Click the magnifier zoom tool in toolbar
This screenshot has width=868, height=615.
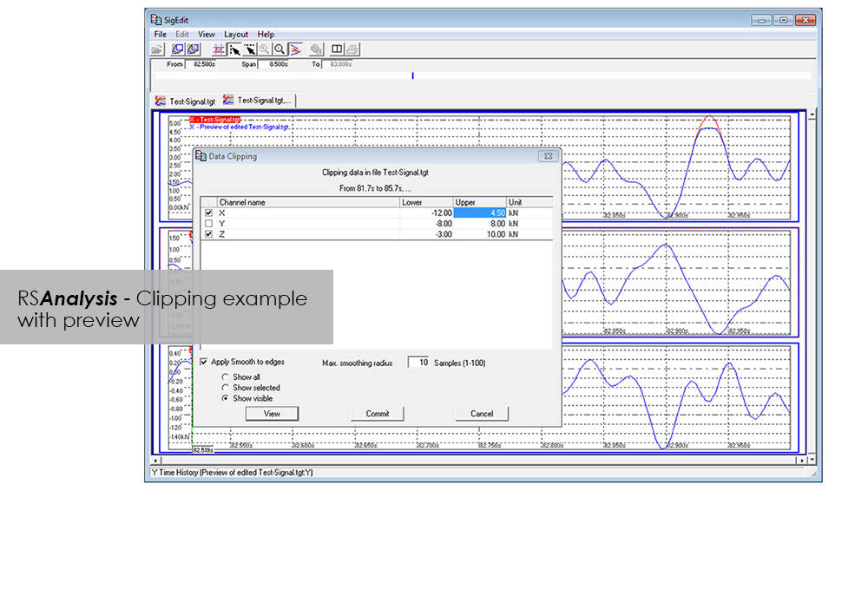point(279,49)
